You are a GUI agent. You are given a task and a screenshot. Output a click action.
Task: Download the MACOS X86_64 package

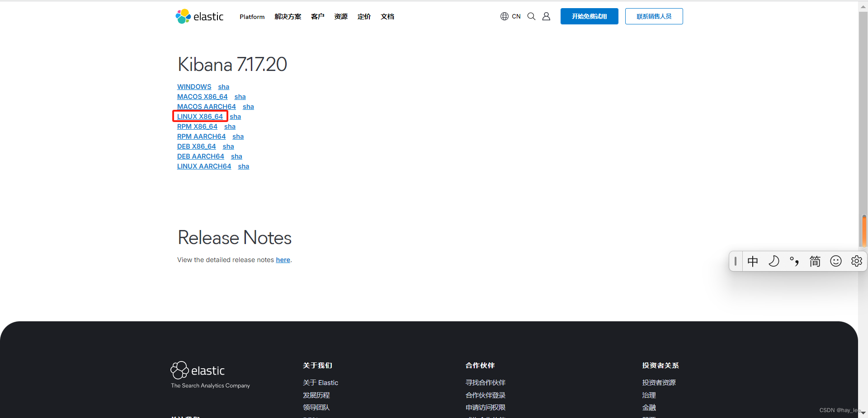click(203, 97)
